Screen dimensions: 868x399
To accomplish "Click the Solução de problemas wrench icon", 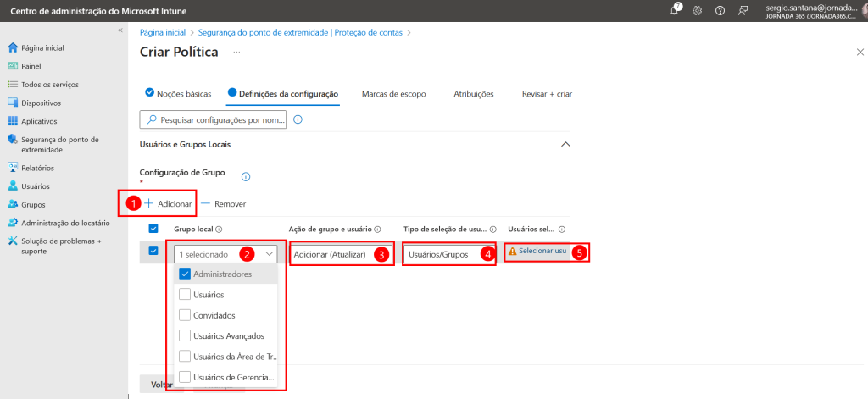I will pos(14,241).
